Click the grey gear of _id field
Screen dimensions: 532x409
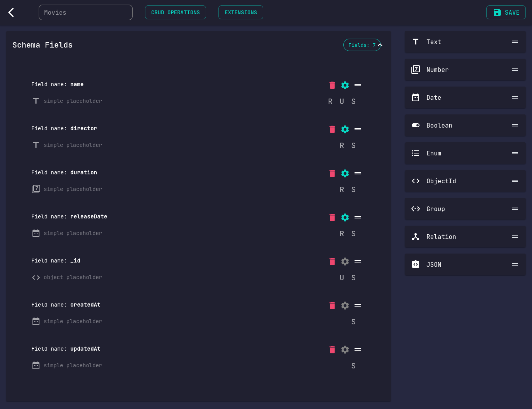click(345, 261)
